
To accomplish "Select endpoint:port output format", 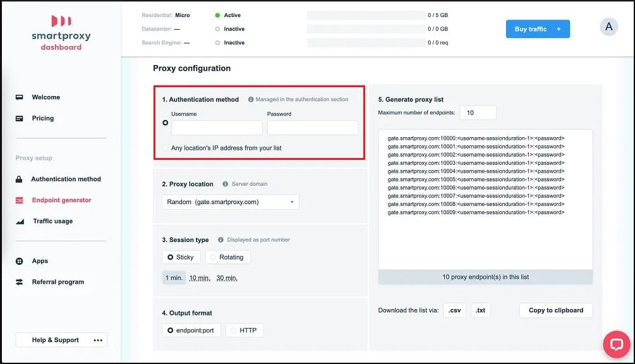I will 191,331.
